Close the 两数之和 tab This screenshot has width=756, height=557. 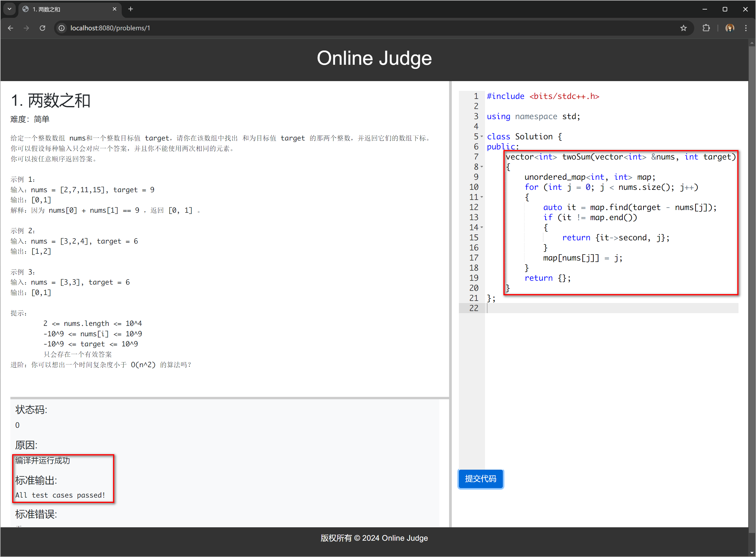115,9
